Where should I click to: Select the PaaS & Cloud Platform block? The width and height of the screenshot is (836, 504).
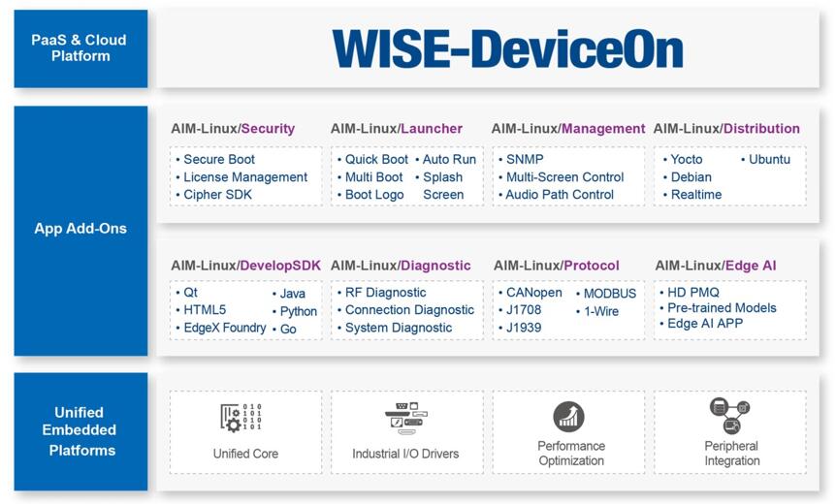[80, 48]
